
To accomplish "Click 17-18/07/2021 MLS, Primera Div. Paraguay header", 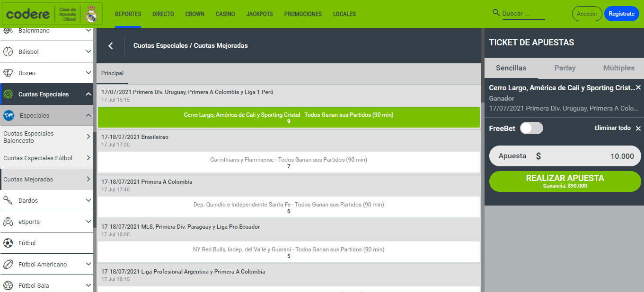I will 181,227.
